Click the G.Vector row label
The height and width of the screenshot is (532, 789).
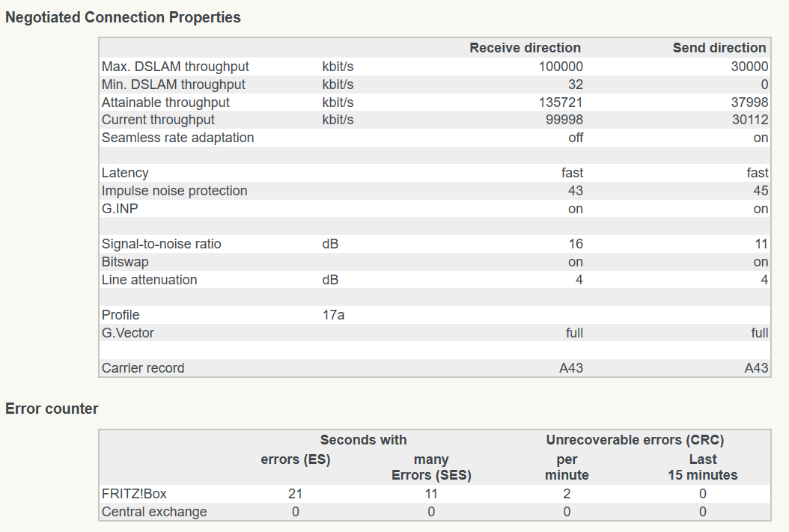(128, 333)
